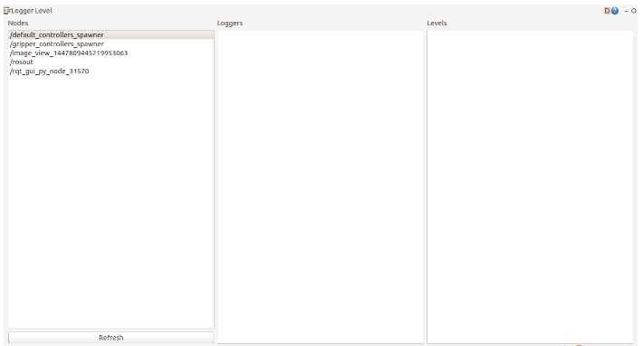This screenshot has width=644, height=346.
Task: Click bottom edge of the Levels panel
Action: (x=530, y=343)
